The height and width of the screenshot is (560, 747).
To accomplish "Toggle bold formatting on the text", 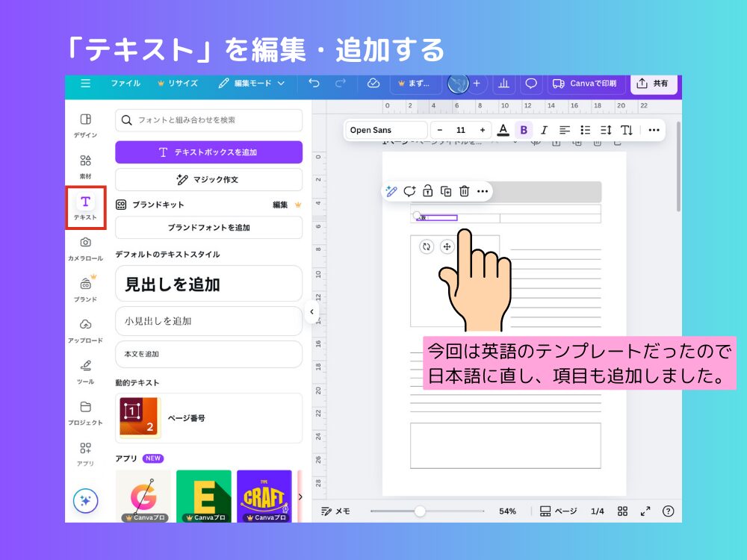I will [524, 129].
